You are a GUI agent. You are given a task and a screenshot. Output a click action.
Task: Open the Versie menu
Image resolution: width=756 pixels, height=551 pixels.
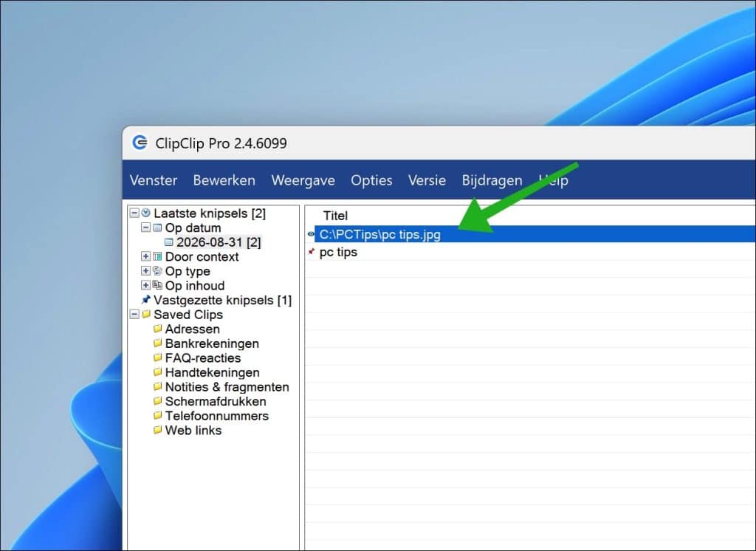pyautogui.click(x=427, y=180)
